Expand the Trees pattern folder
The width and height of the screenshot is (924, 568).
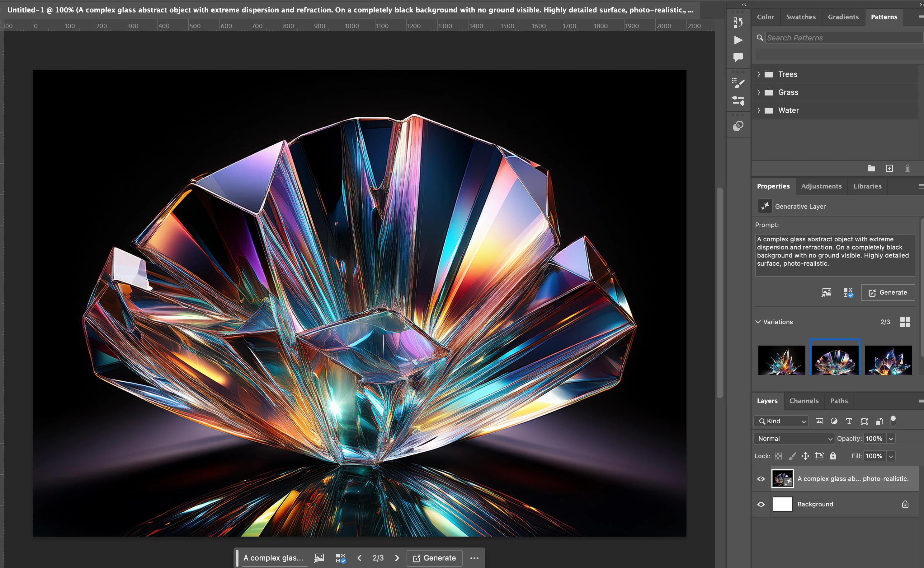[759, 74]
